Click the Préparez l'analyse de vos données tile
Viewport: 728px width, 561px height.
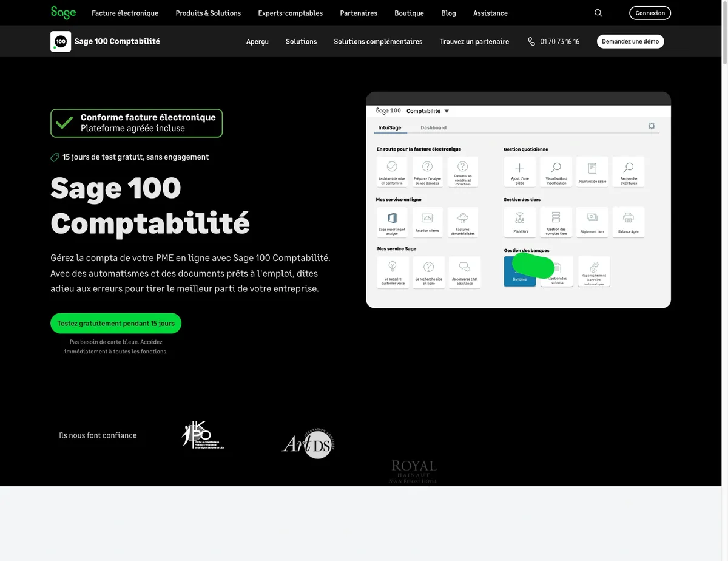click(x=428, y=172)
